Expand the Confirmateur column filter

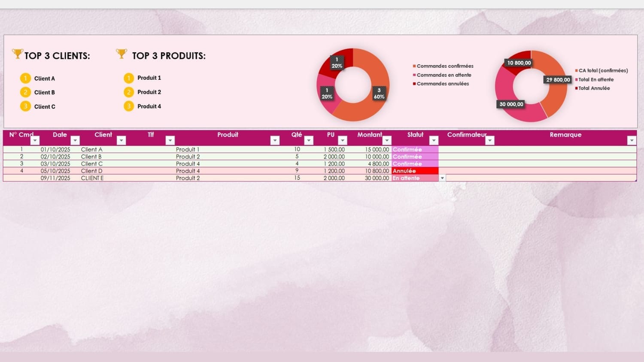pos(490,140)
